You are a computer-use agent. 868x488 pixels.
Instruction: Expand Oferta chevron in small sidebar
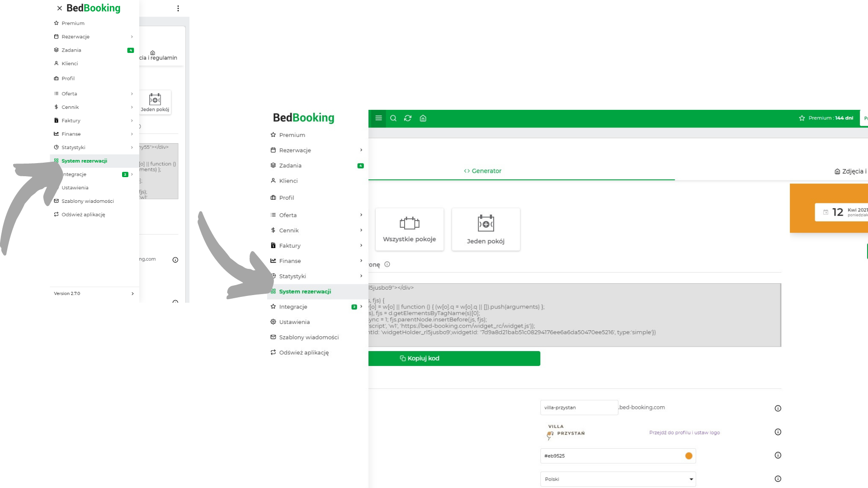coord(132,94)
